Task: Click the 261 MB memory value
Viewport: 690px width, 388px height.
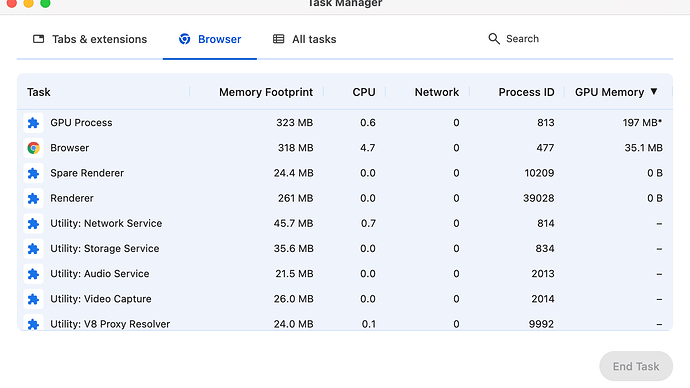Action: click(295, 198)
